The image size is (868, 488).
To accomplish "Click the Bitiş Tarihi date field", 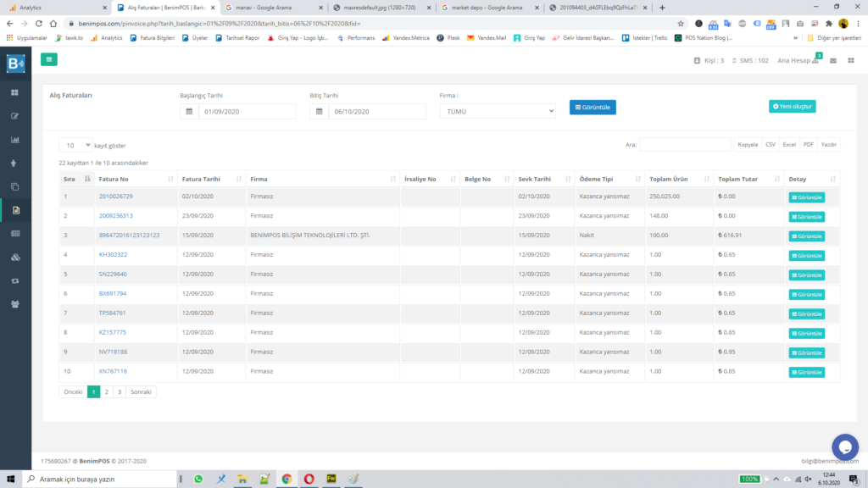I will (377, 111).
